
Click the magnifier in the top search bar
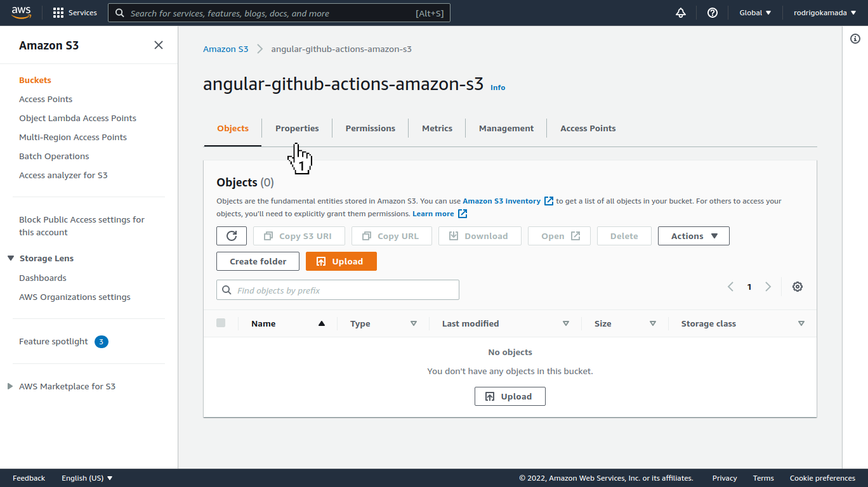click(x=120, y=13)
